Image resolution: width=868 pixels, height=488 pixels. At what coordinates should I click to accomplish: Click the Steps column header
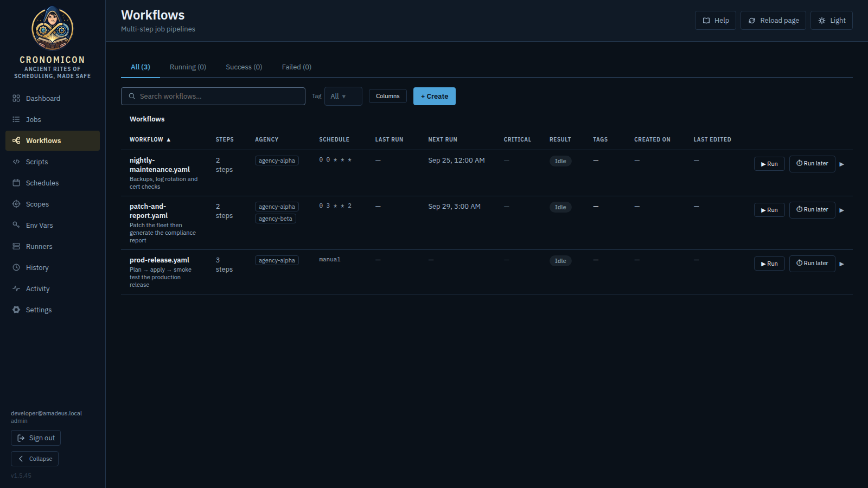225,139
